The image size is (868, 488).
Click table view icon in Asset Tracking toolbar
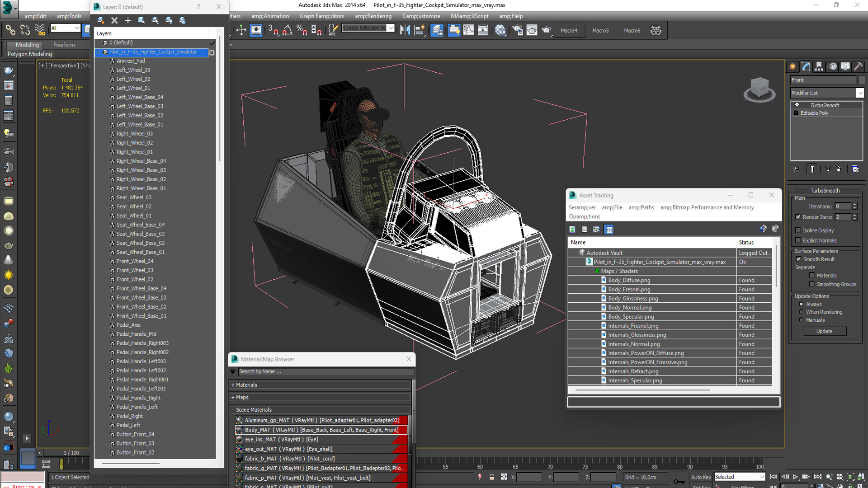pyautogui.click(x=609, y=230)
